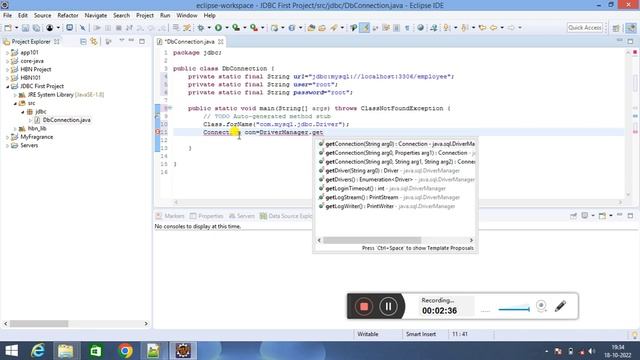Image resolution: width=640 pixels, height=360 pixels.
Task: Expand the app101 project
Action: 7,53
